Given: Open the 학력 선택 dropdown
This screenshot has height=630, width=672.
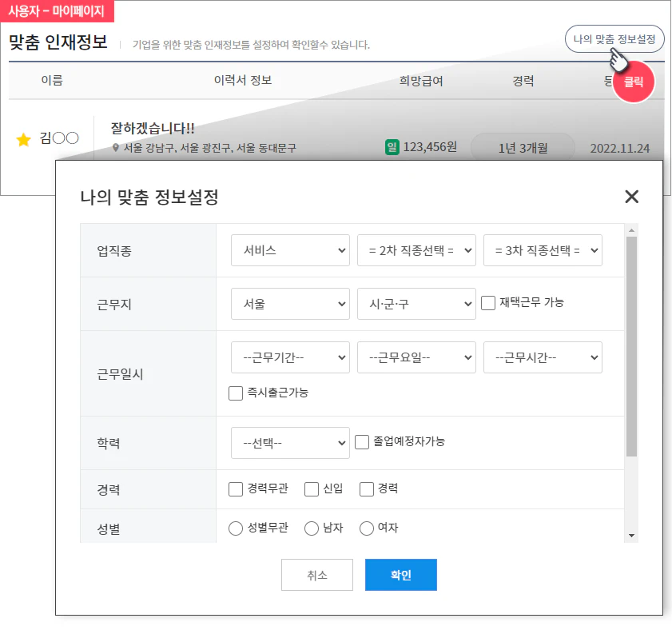Looking at the screenshot, I should click(290, 442).
